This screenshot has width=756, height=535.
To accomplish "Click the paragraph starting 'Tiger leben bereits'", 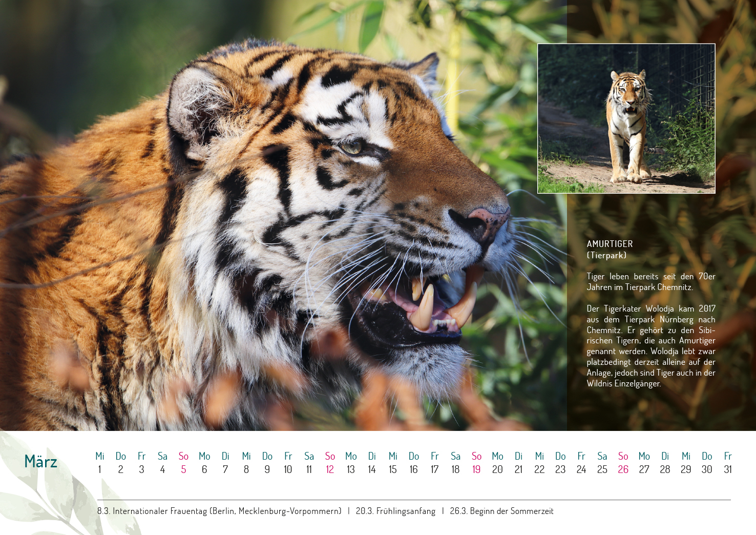I will [x=651, y=282].
